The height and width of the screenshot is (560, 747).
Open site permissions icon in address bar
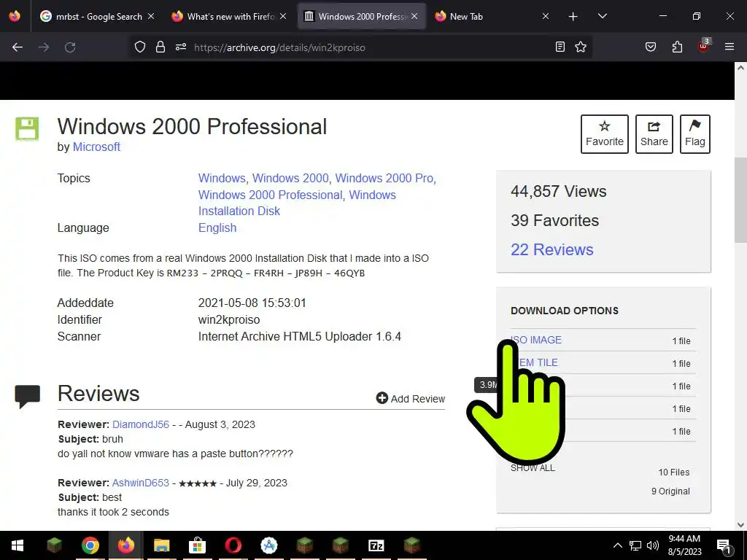tap(181, 47)
